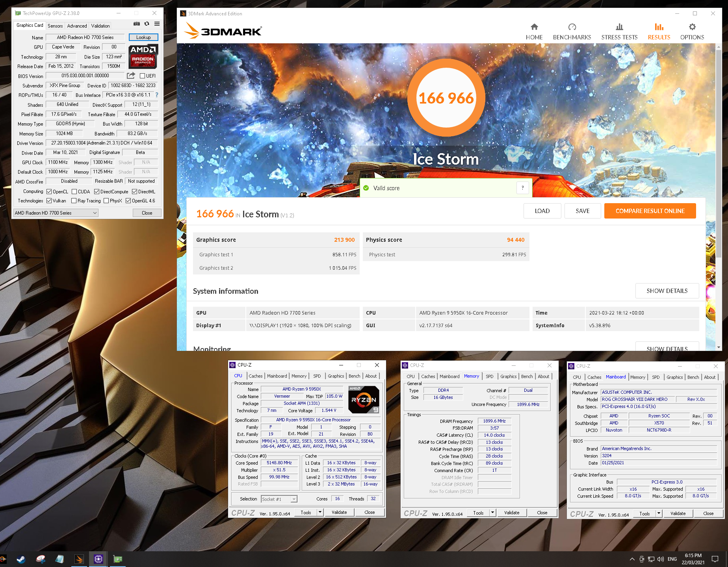Click the Graphics score 213 900 value

point(344,239)
